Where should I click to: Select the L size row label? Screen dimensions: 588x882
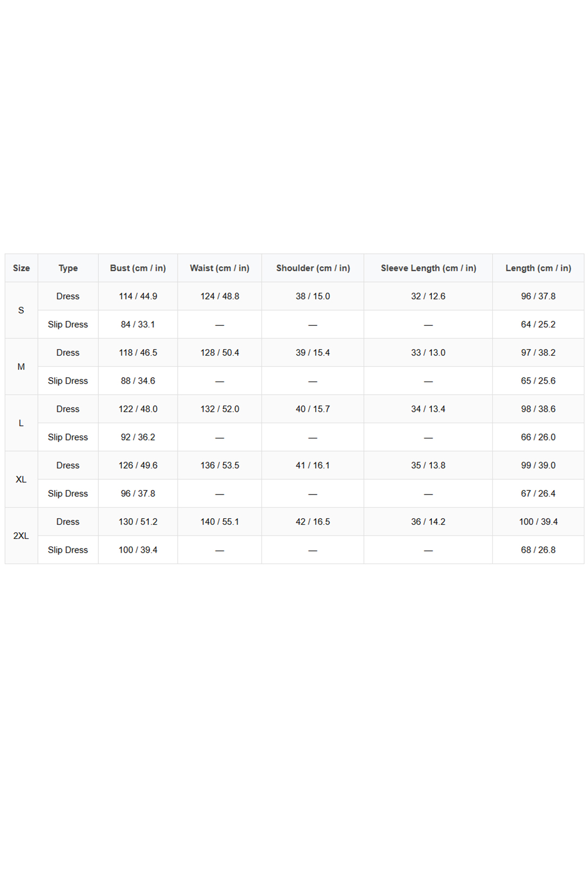point(21,423)
